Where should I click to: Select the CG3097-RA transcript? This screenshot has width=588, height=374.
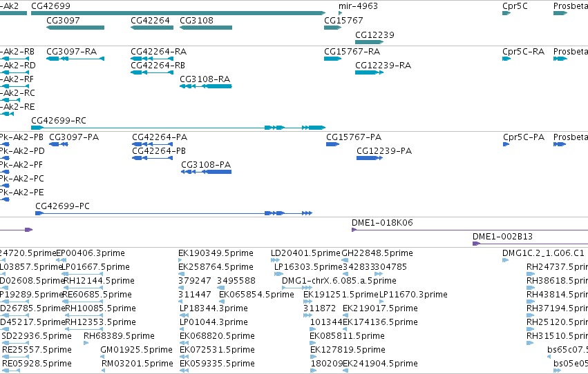75,59
